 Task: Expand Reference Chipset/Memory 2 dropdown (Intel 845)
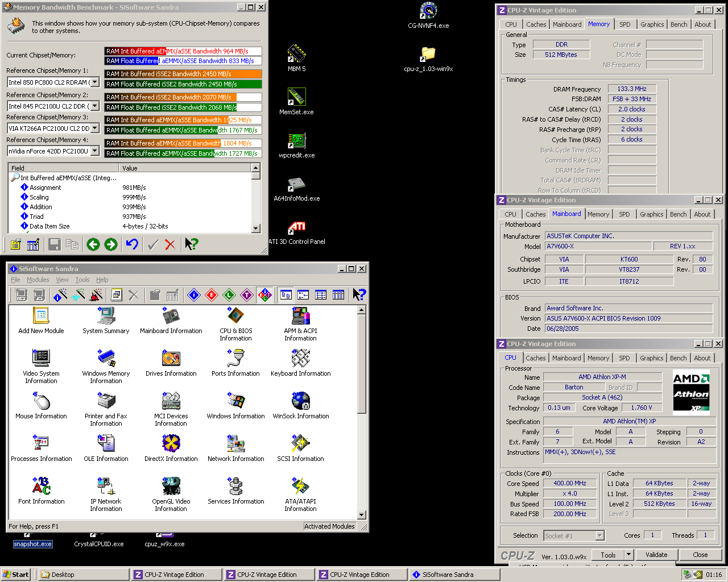94,106
